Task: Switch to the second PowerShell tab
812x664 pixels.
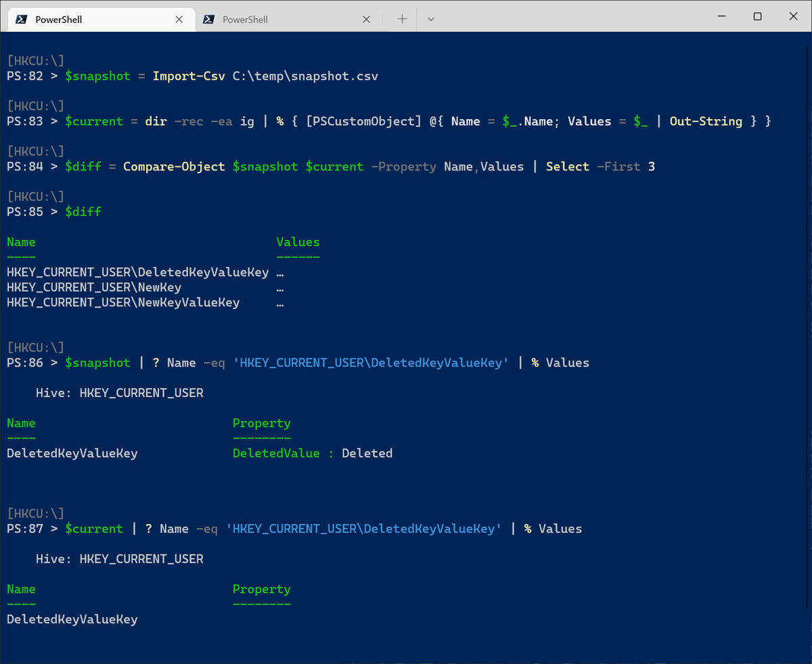Action: 288,19
